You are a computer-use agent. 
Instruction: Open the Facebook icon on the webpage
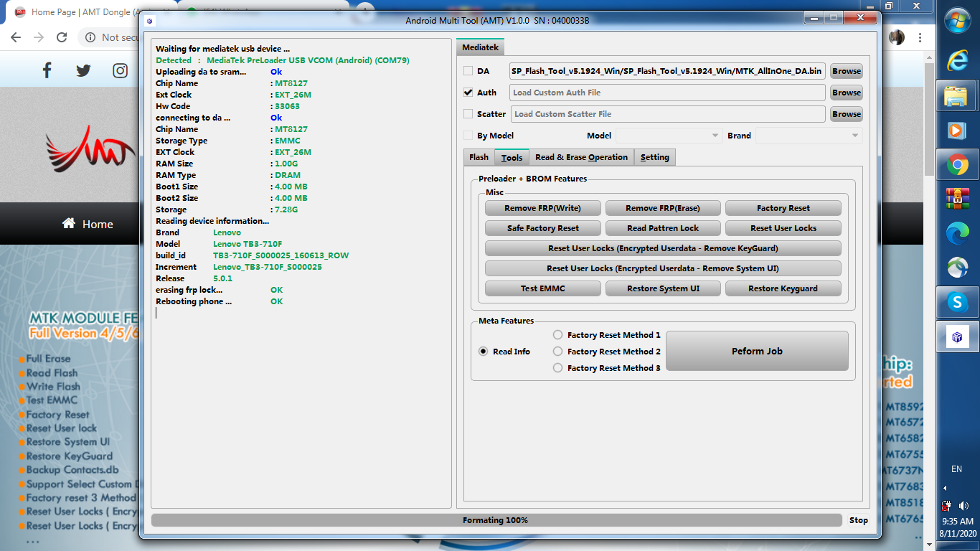click(47, 70)
